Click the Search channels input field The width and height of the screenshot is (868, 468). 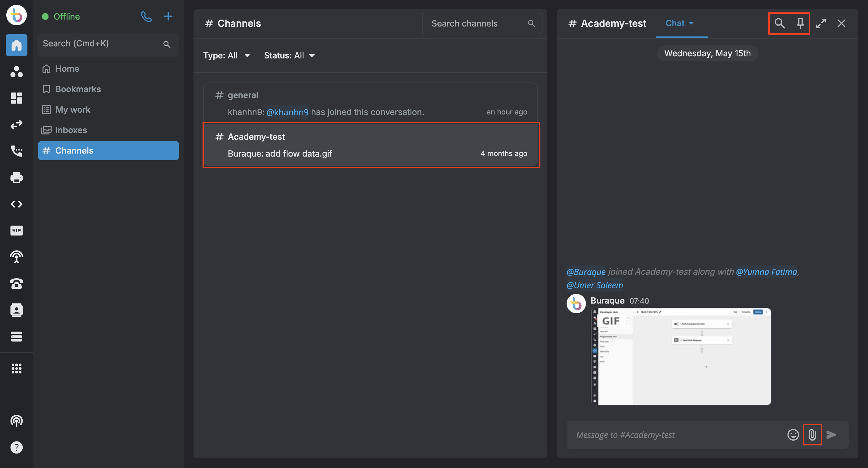pyautogui.click(x=482, y=23)
